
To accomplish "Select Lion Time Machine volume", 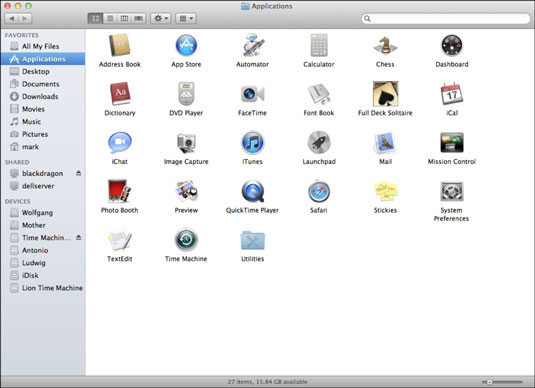I will (x=43, y=288).
